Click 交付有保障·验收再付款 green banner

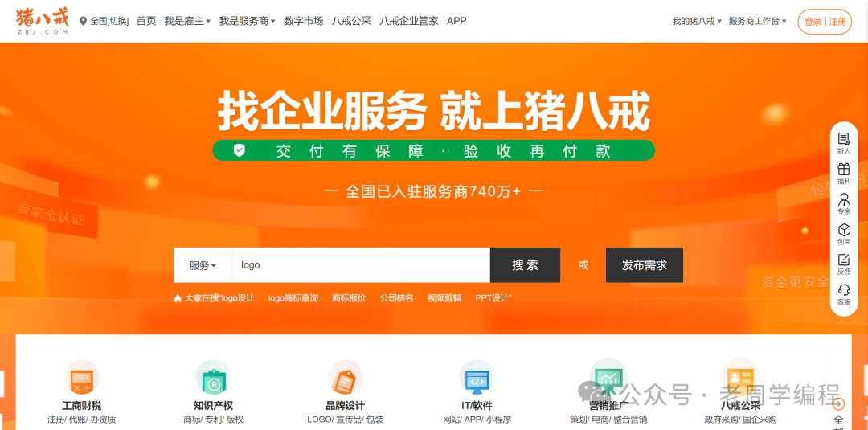coord(433,150)
